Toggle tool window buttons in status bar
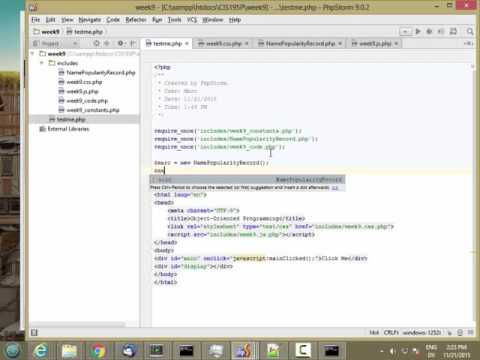 point(34,332)
